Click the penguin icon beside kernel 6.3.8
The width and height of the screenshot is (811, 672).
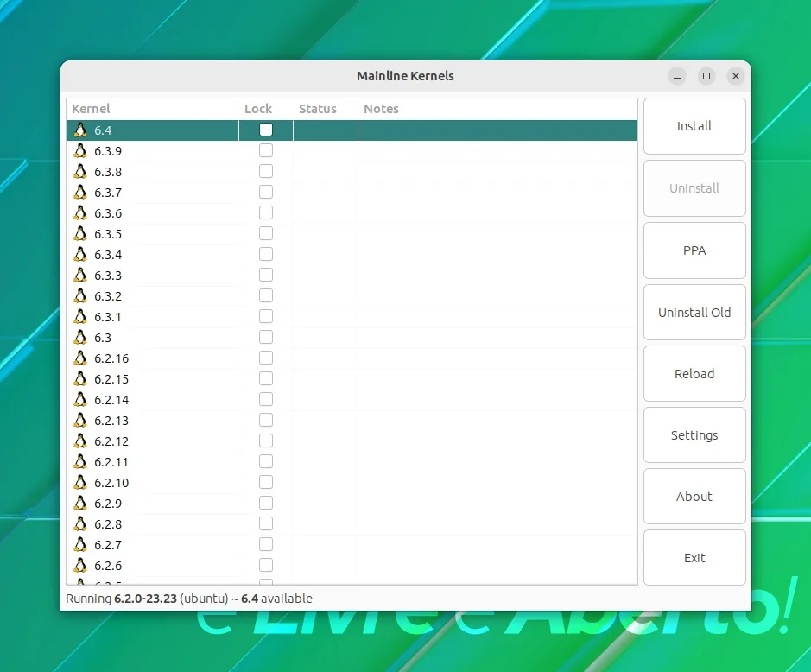tap(80, 171)
